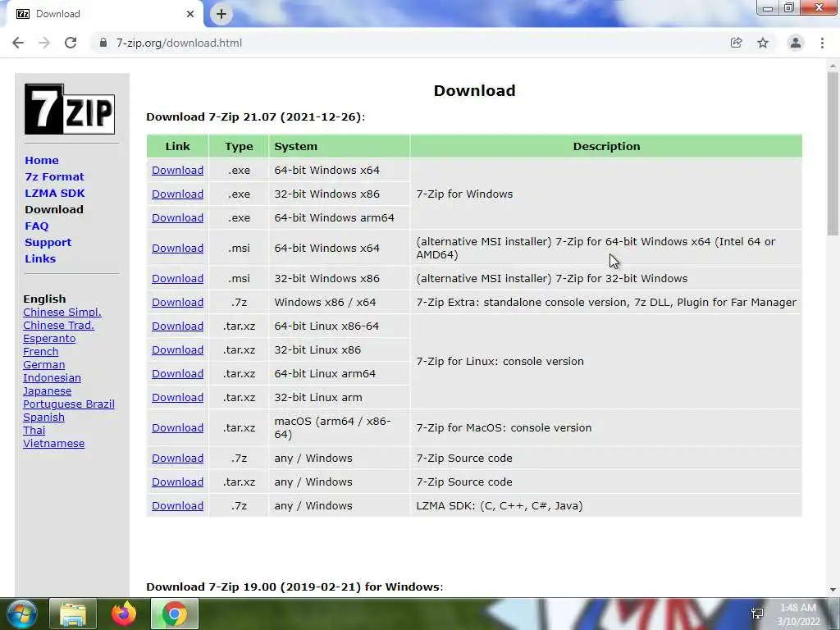The width and height of the screenshot is (840, 630).
Task: Launch Firefox from the taskbar
Action: click(x=124, y=614)
